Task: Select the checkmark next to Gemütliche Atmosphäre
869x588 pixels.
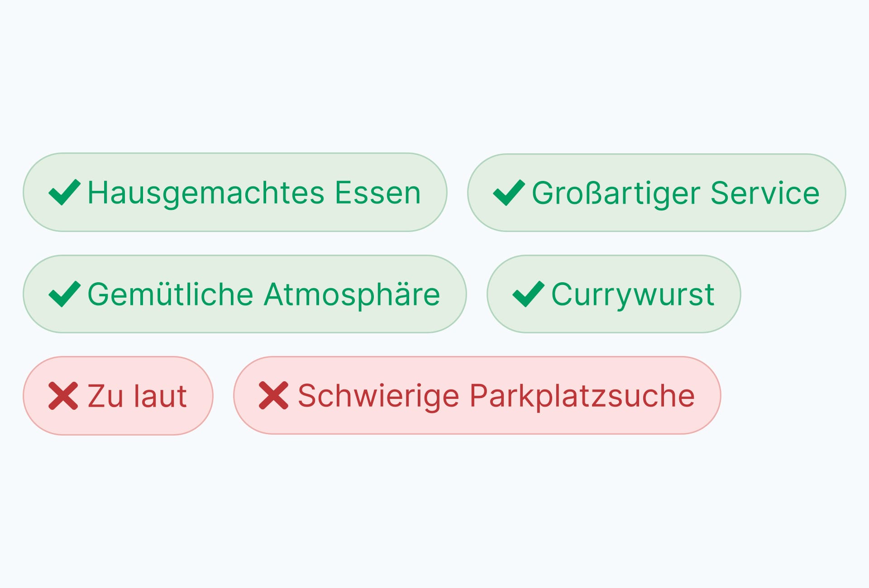Action: (x=64, y=294)
